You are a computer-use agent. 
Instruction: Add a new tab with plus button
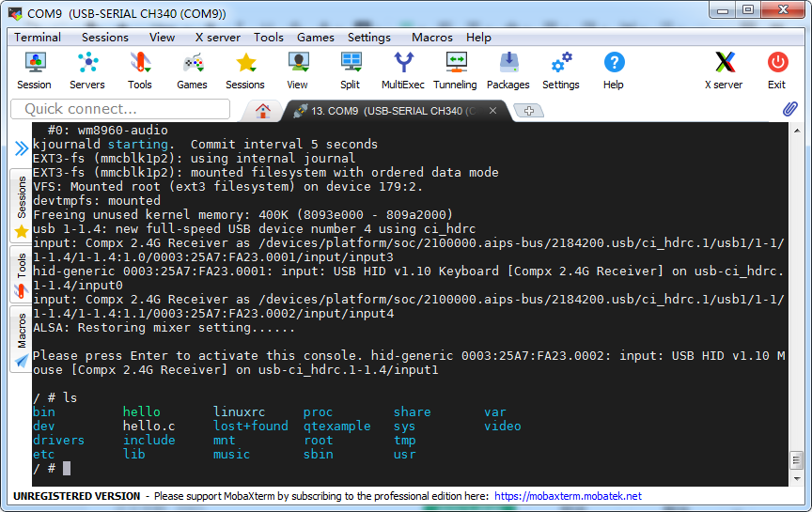(529, 110)
